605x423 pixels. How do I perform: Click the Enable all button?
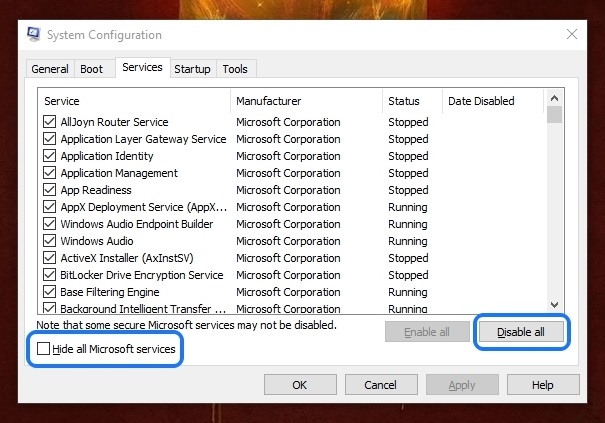click(x=427, y=332)
